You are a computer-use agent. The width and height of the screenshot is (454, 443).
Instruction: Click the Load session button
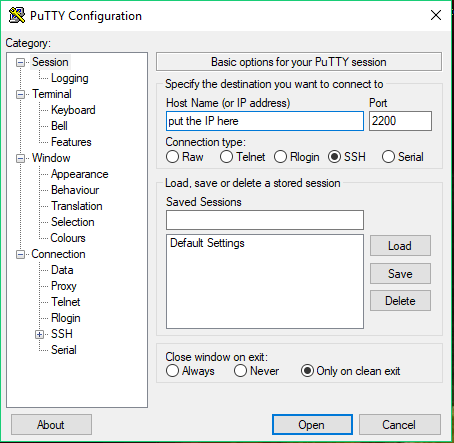click(x=400, y=246)
